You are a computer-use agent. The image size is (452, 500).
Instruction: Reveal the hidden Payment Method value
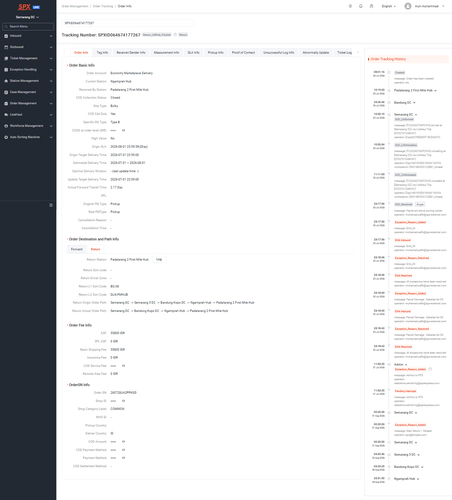point(123,458)
